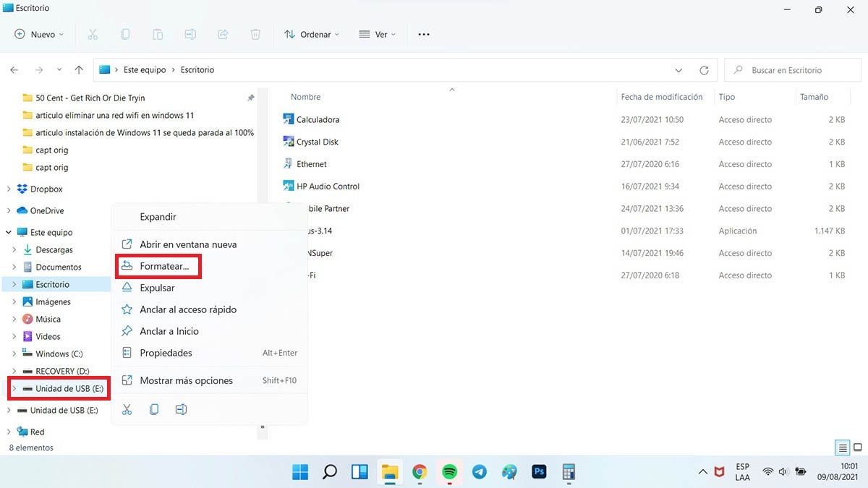Collapse the Este equipo tree node
868x488 pixels.
pyautogui.click(x=9, y=232)
